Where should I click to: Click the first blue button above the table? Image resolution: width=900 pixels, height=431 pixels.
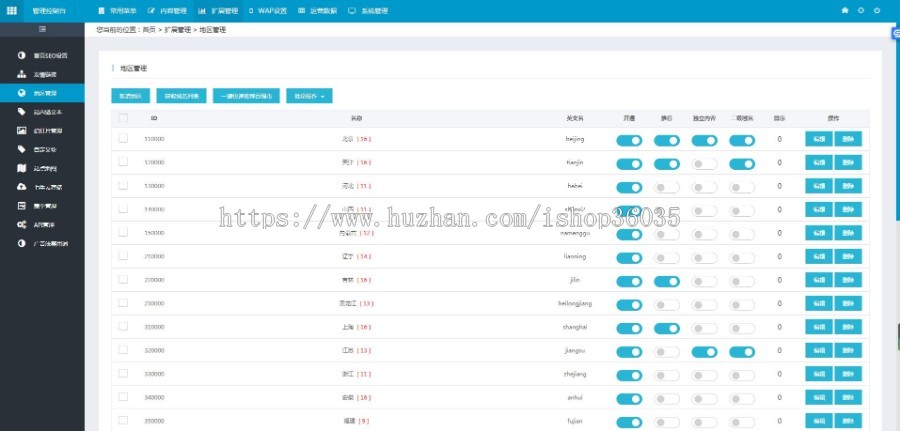[130, 96]
